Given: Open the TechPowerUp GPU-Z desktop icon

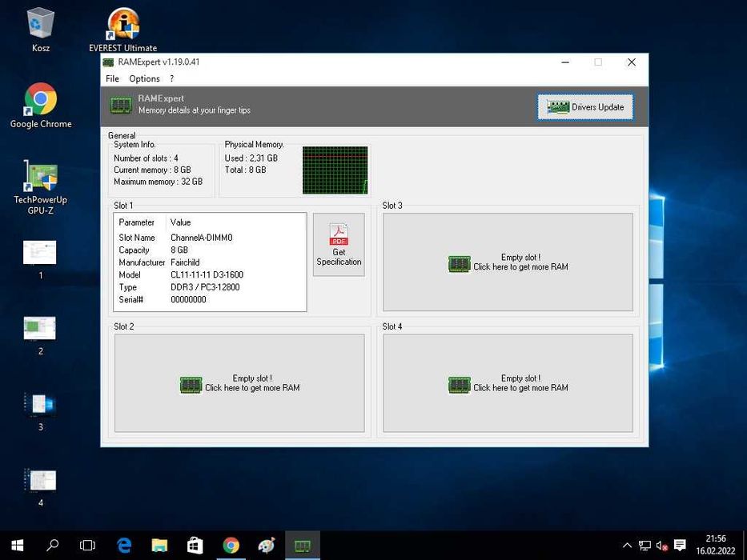Looking at the screenshot, I should tap(40, 177).
